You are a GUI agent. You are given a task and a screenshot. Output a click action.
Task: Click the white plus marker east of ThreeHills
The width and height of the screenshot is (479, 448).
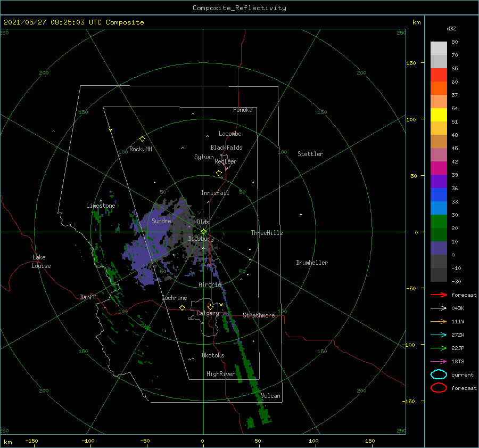[301, 214]
